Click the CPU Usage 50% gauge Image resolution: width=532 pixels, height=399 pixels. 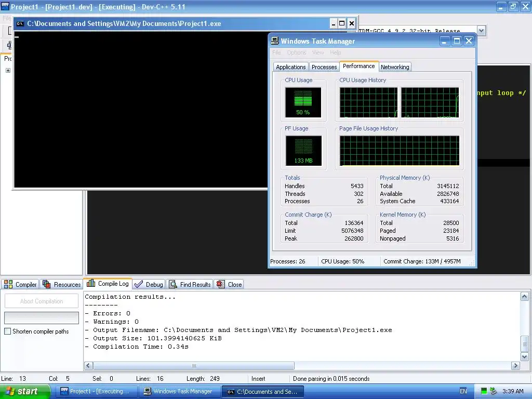click(303, 102)
